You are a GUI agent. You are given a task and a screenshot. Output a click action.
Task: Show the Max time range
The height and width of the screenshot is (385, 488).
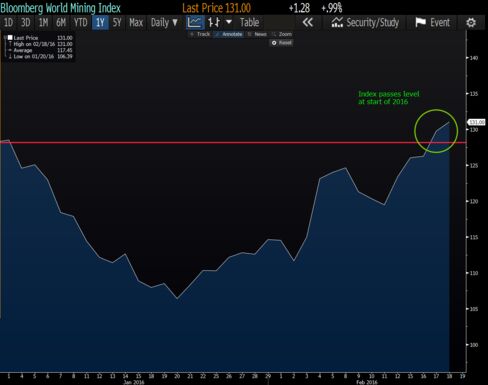[136, 23]
